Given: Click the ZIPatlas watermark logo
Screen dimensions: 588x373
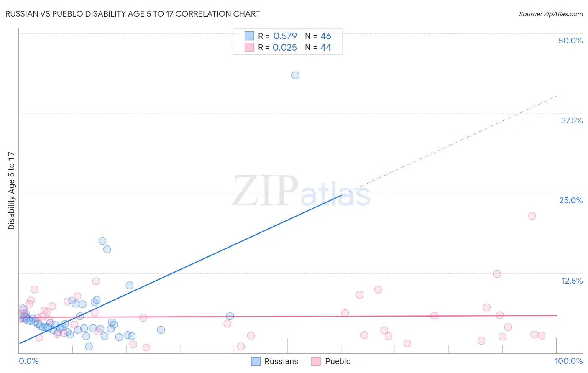Looking at the screenshot, I should 301,192.
